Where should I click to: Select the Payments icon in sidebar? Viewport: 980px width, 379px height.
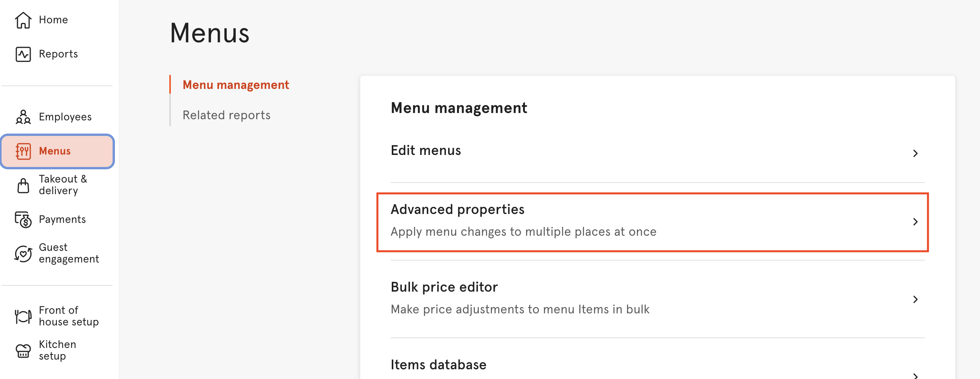pos(23,219)
